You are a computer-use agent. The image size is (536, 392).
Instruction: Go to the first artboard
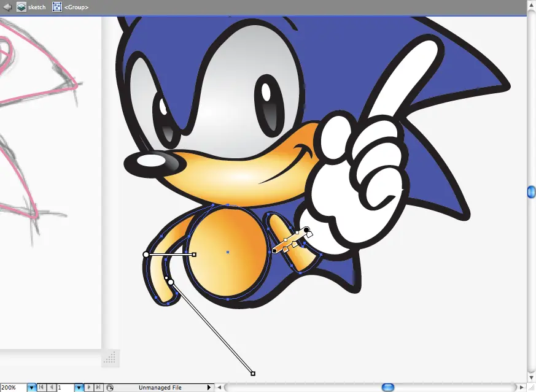click(x=41, y=387)
